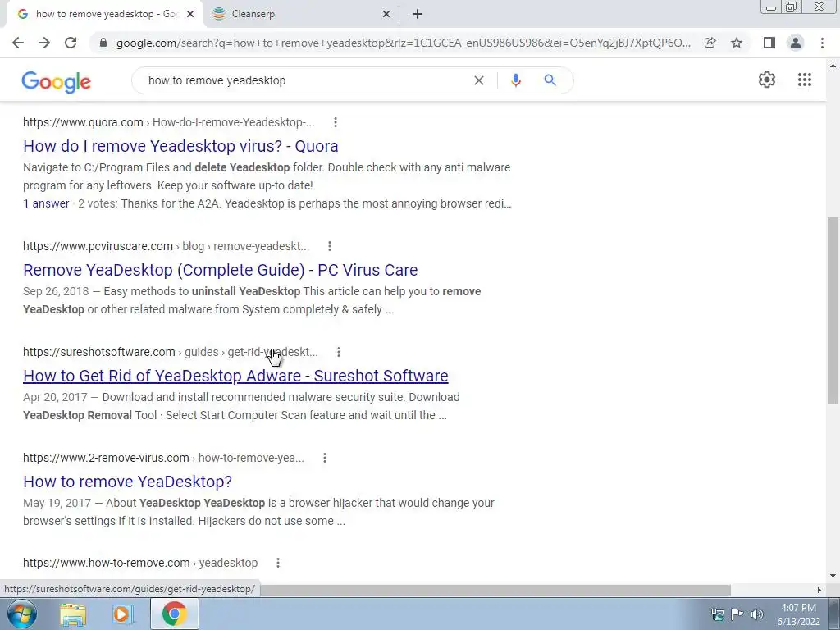This screenshot has width=840, height=630.
Task: Select the 'how to remove yeadesktop' tab
Action: point(104,15)
